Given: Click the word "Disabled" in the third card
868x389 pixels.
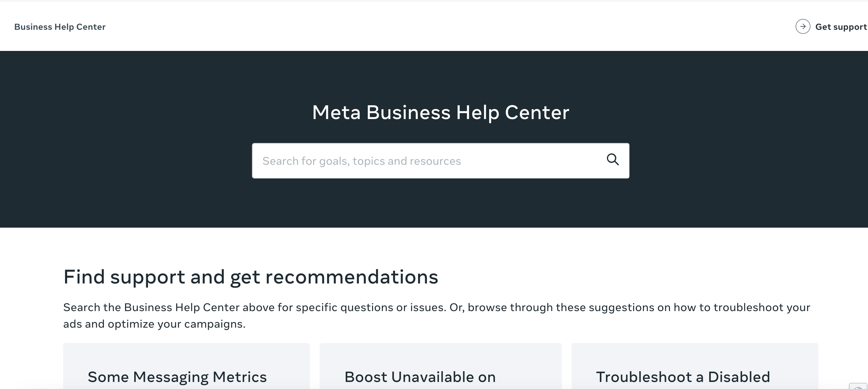Looking at the screenshot, I should [739, 377].
